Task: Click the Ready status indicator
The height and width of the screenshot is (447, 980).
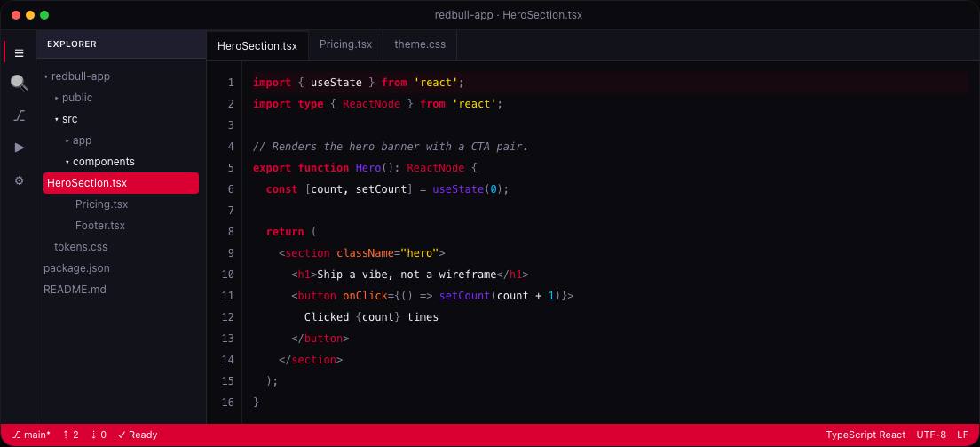Action: [138, 435]
